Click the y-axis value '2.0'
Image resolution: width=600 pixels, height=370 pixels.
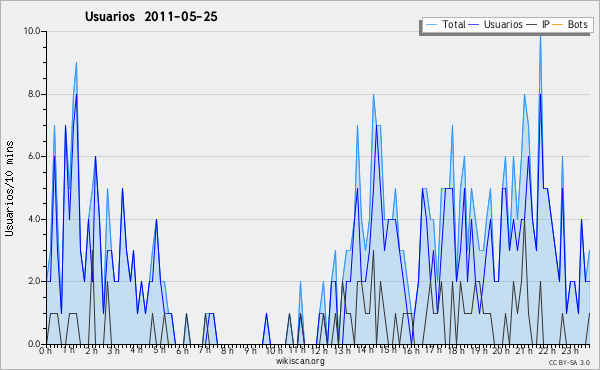(34, 281)
